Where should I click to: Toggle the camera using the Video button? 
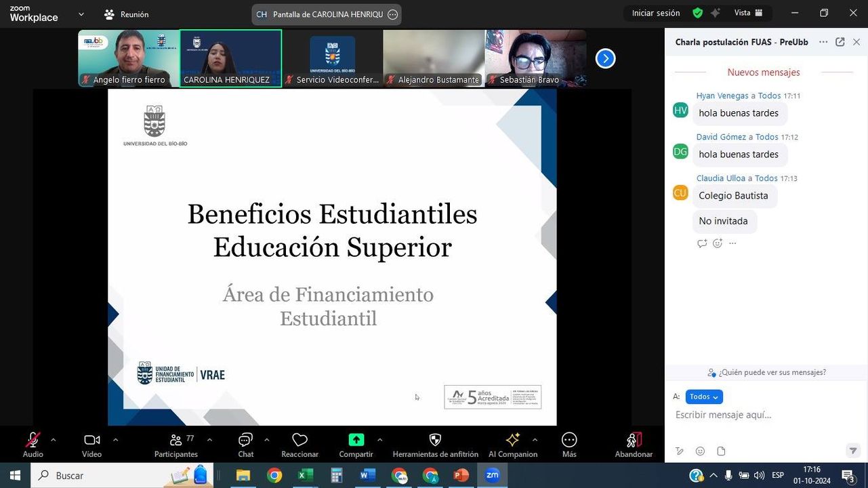[91, 441]
